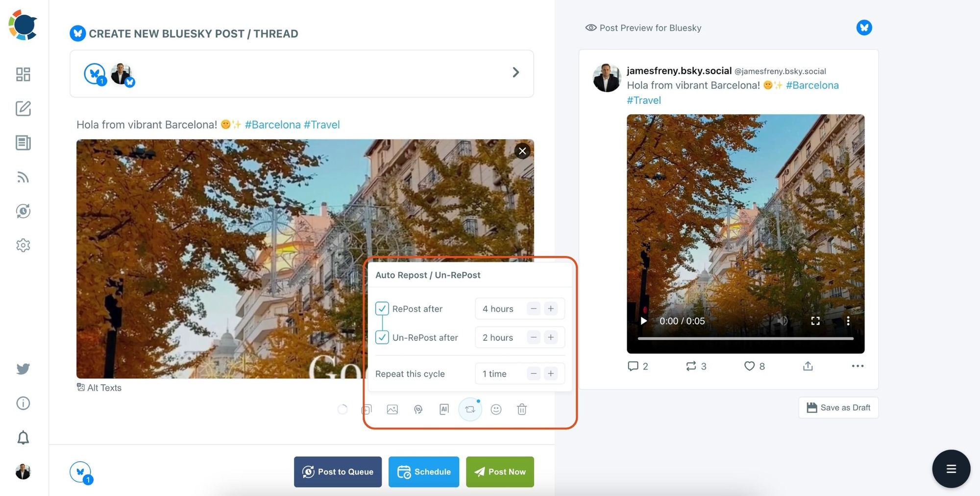Click the repost icon in preview
Screen dimensions: 980x496
pos(691,366)
